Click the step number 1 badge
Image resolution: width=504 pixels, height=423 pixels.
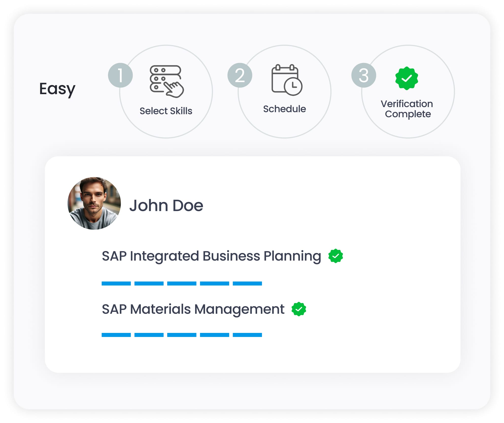[x=120, y=75]
